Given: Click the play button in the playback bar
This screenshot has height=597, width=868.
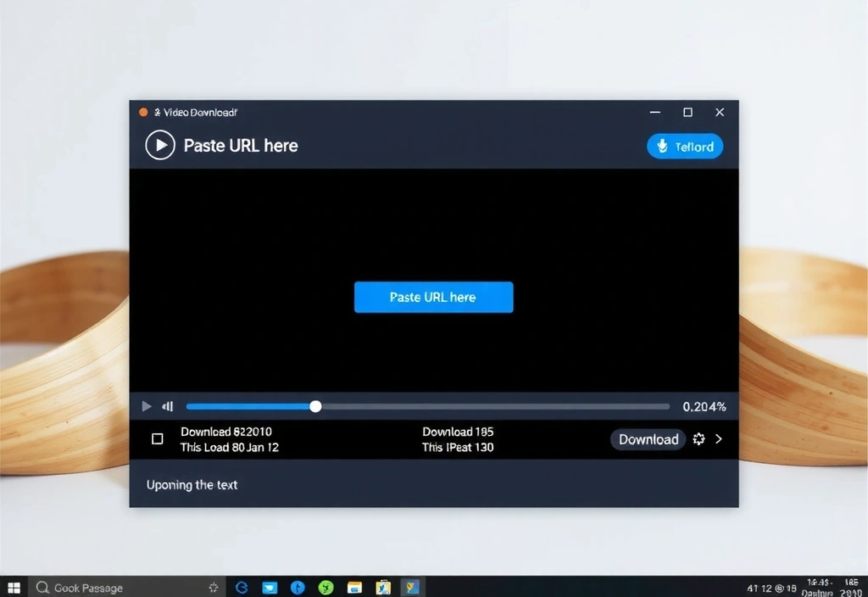Looking at the screenshot, I should (x=146, y=406).
